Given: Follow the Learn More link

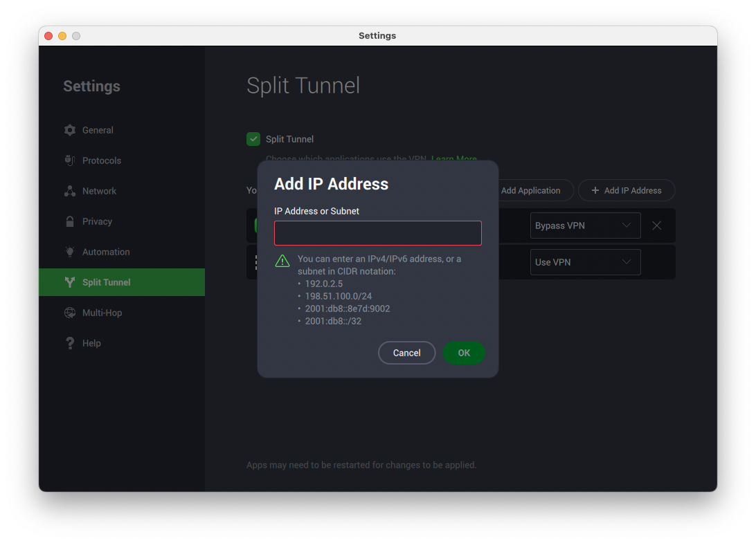Looking at the screenshot, I should click(x=453, y=158).
